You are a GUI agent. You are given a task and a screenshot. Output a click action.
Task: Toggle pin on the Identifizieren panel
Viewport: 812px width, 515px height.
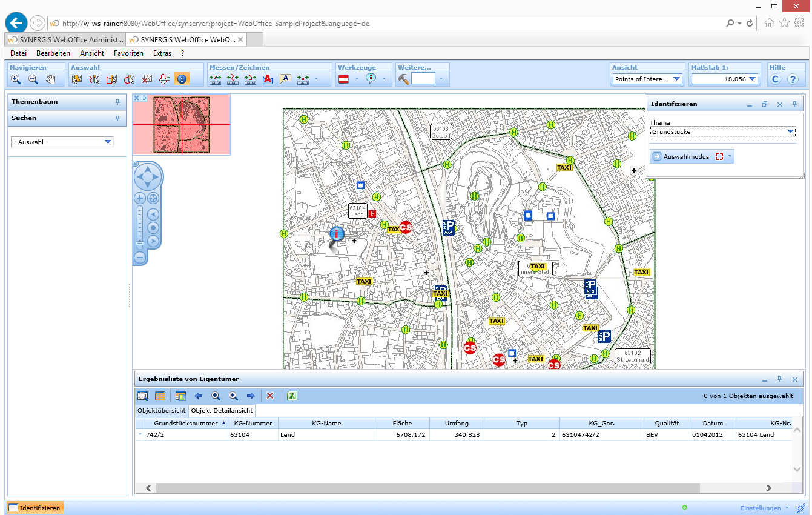pos(794,104)
